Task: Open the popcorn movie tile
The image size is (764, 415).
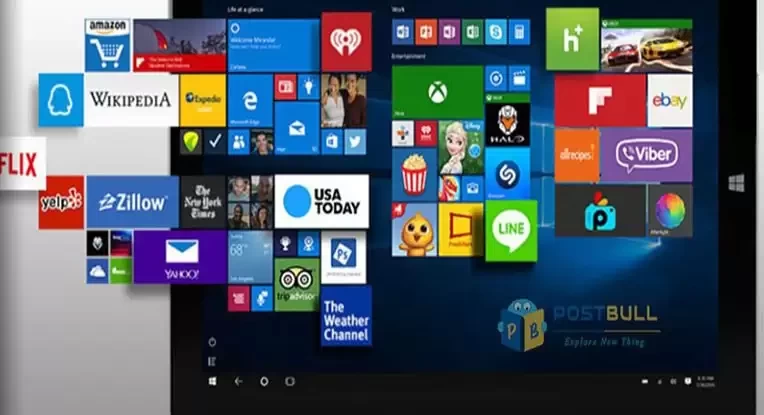Action: [x=414, y=175]
